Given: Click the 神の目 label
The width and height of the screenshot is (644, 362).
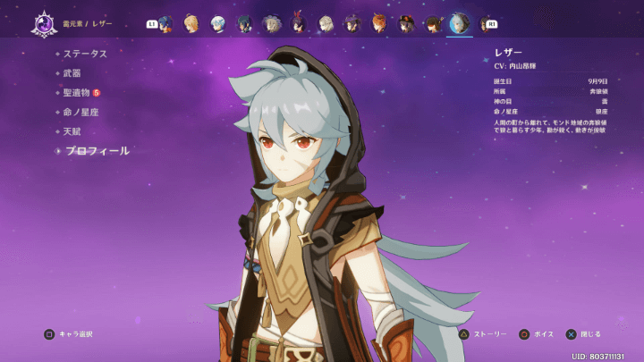Looking at the screenshot, I should (503, 101).
